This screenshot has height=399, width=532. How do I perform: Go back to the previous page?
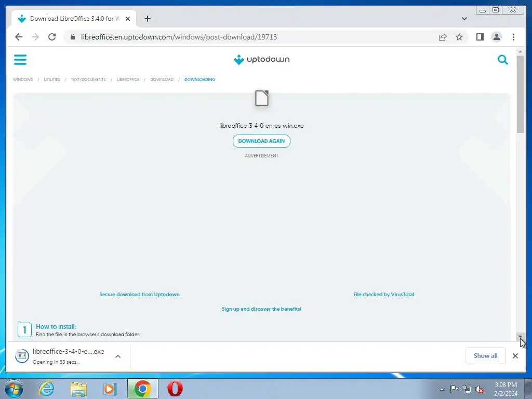coord(19,37)
